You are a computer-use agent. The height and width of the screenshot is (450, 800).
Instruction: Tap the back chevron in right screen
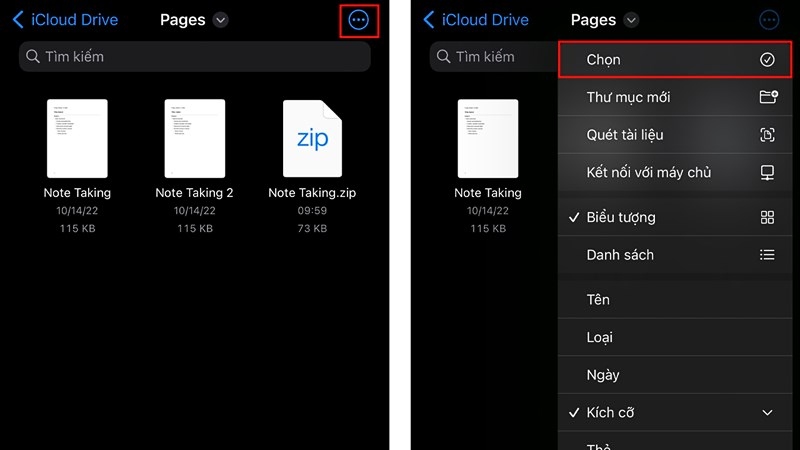(x=429, y=20)
